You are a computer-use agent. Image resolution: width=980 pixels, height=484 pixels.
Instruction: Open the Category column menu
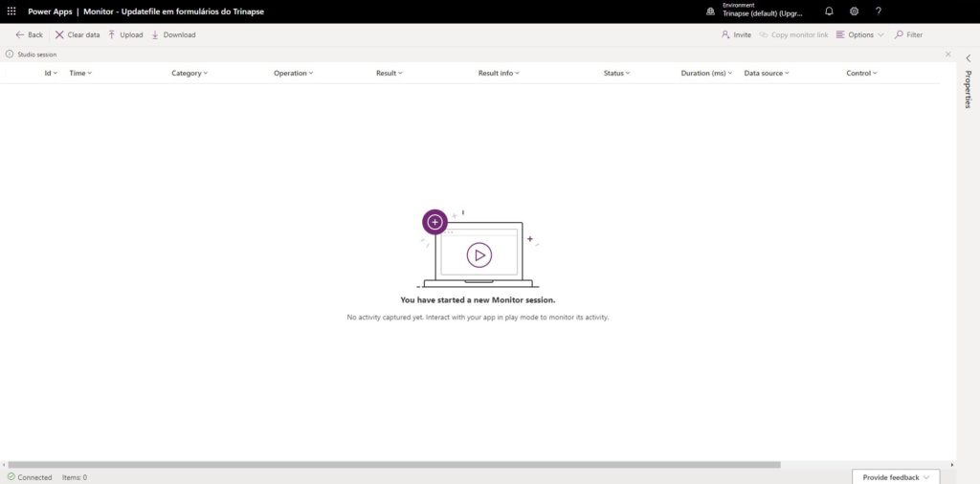(189, 73)
